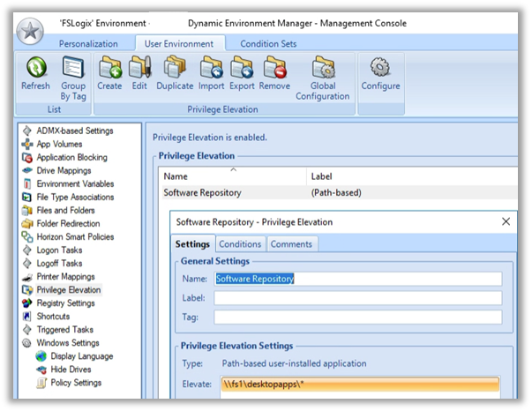Click the Group By Tag icon
532x411 pixels.
click(x=73, y=68)
